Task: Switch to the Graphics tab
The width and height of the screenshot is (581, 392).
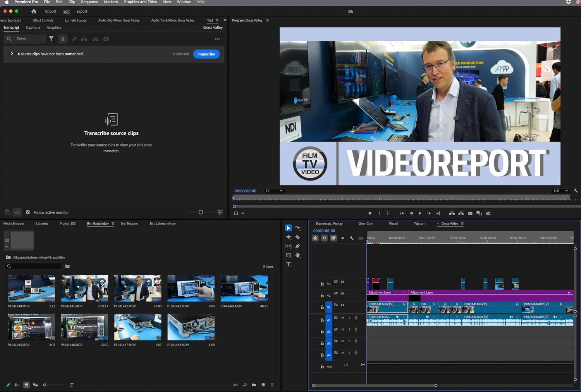Action: point(54,28)
